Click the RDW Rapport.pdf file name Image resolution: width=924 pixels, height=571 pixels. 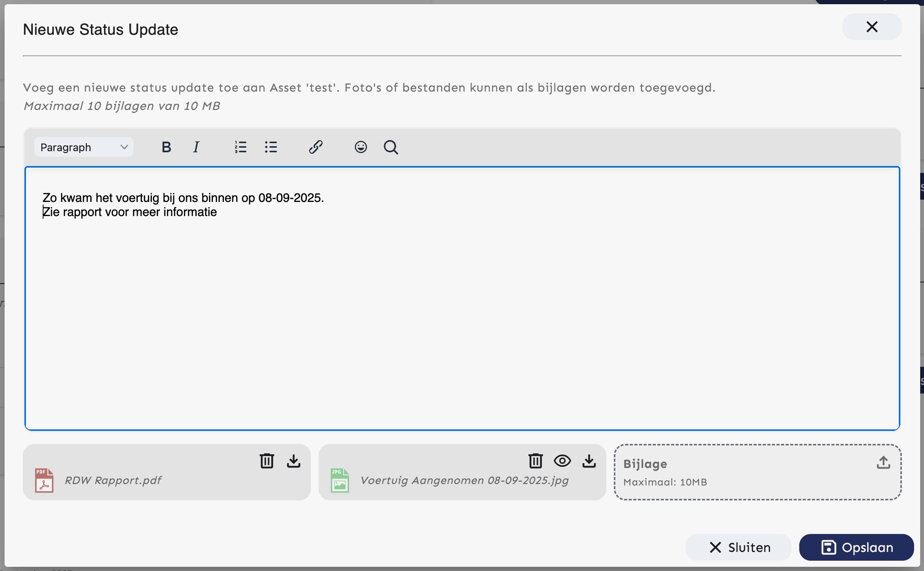(x=113, y=480)
